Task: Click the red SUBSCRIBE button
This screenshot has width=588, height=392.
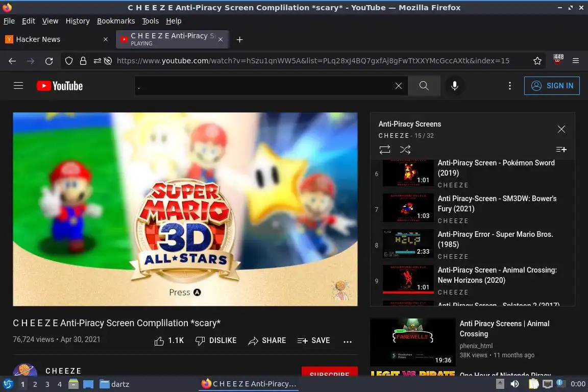Action: (329, 372)
